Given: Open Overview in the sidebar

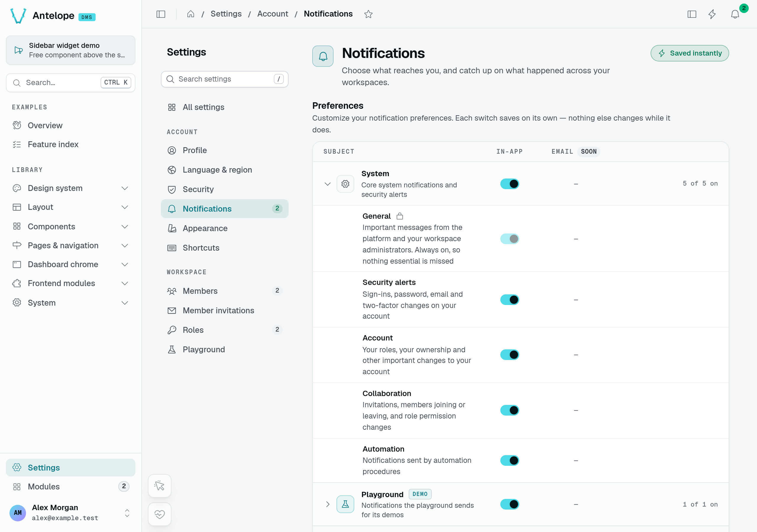Looking at the screenshot, I should (x=71, y=126).
